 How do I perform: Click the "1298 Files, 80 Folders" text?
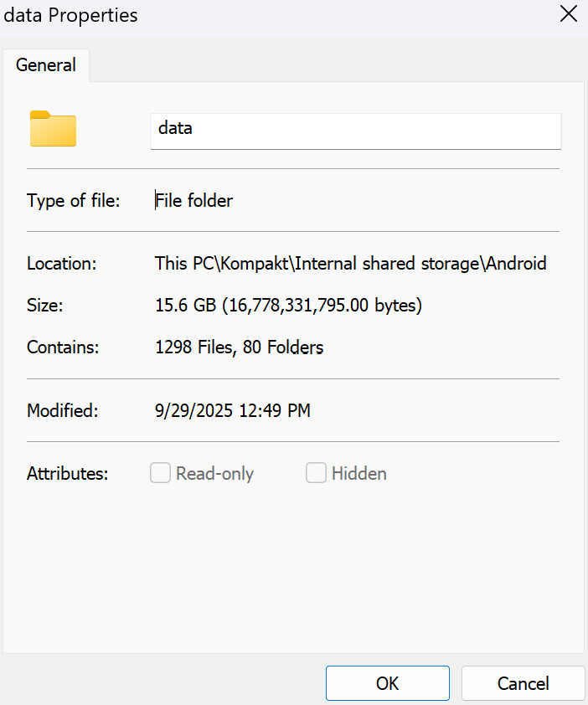(240, 347)
